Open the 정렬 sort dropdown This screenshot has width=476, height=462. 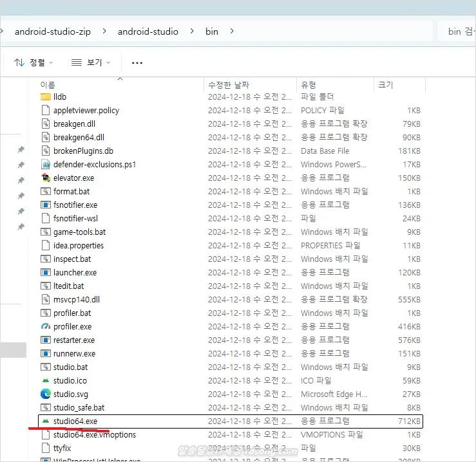[33, 62]
